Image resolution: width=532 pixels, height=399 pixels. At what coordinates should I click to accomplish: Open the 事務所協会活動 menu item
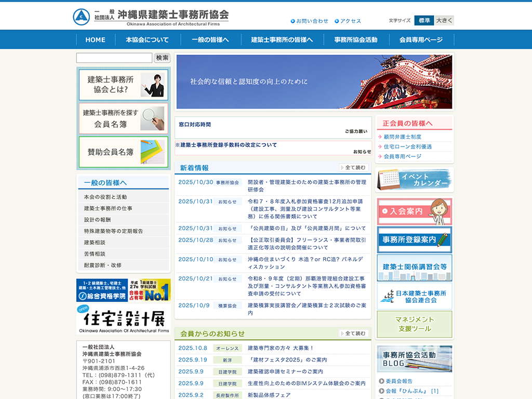(x=356, y=40)
